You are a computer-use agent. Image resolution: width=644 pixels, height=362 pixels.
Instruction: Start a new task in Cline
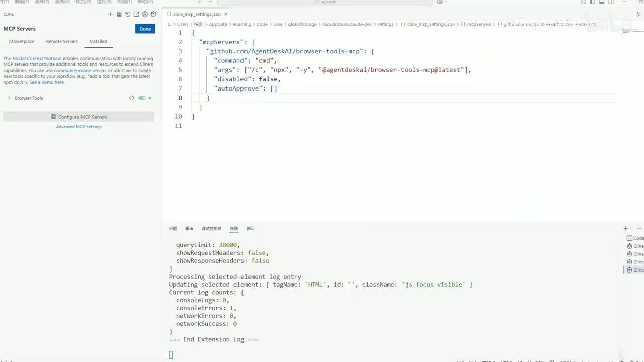click(110, 14)
